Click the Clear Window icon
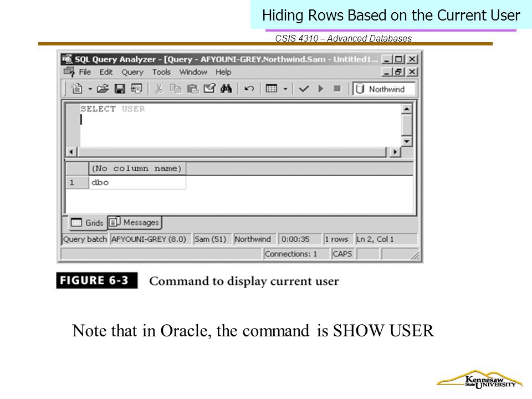Viewport: 532px width, 399px height. [209, 89]
